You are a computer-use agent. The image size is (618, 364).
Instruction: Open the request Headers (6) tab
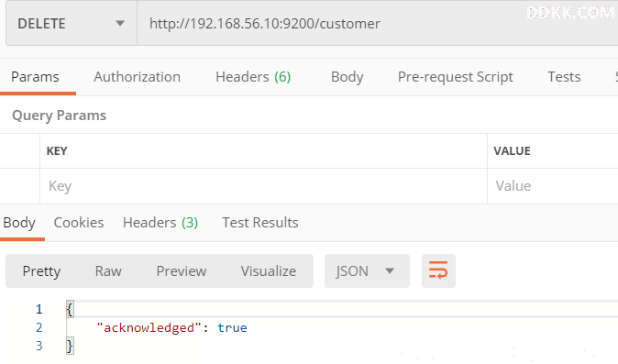point(253,77)
